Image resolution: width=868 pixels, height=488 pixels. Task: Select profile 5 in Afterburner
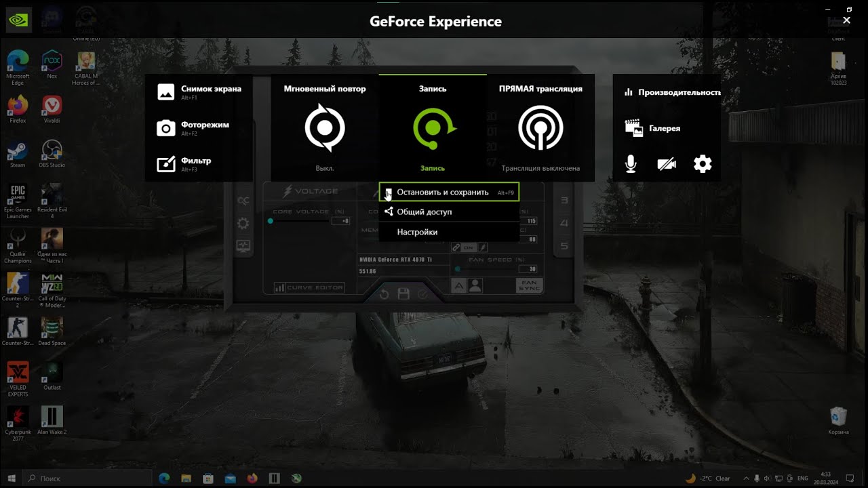pos(564,246)
